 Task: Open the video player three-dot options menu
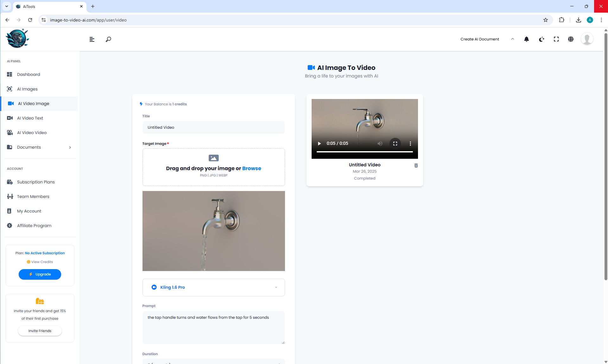[x=410, y=144]
